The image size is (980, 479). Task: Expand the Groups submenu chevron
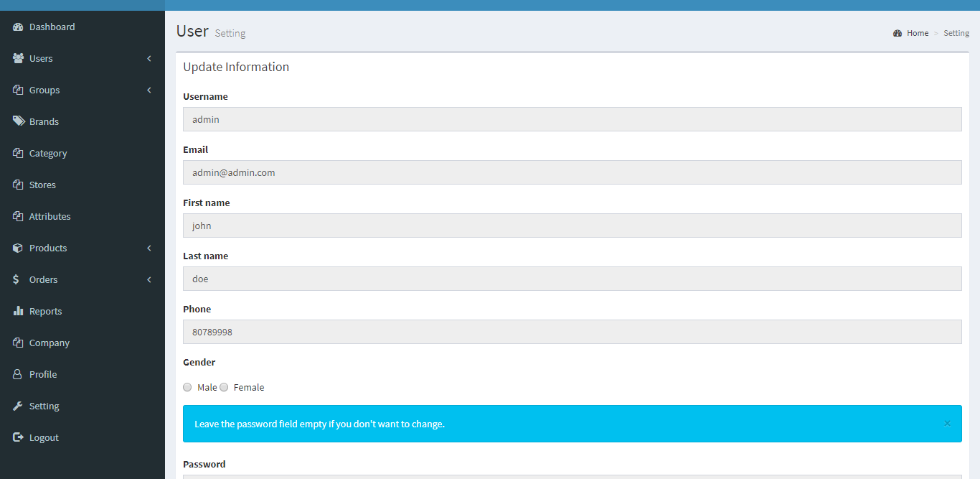(x=149, y=90)
